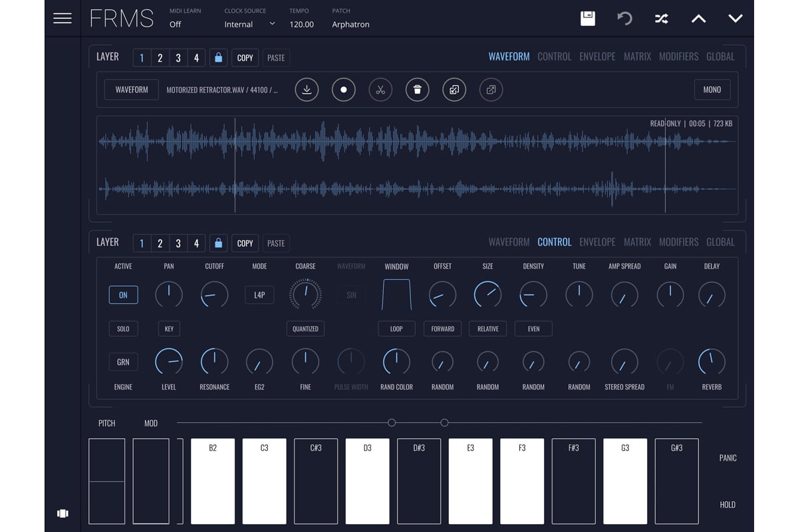Click the undo arrow icon
Screen dimensions: 798x532
coord(624,19)
